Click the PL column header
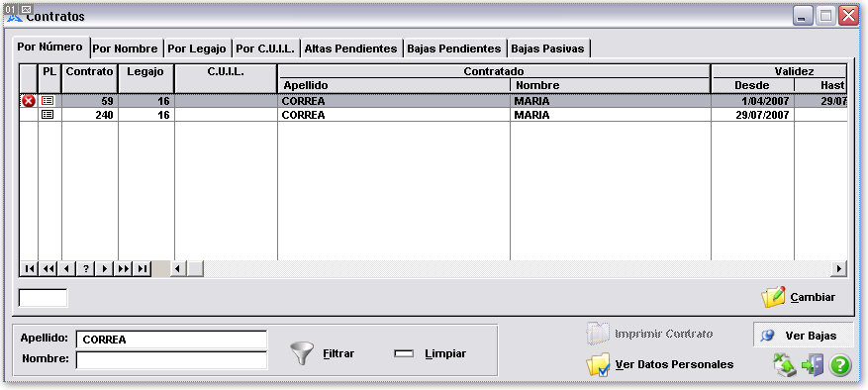 49,78
